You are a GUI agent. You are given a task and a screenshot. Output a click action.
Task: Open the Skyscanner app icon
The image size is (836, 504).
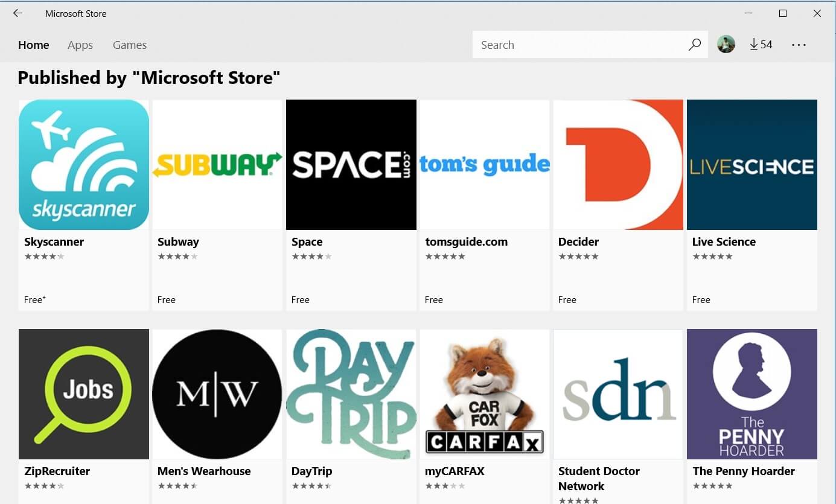coord(84,165)
